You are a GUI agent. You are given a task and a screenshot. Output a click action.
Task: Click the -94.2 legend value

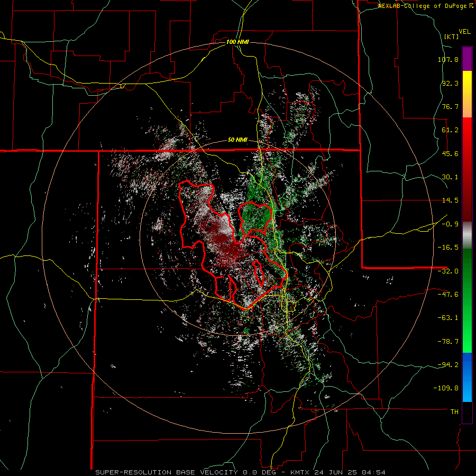coord(448,365)
